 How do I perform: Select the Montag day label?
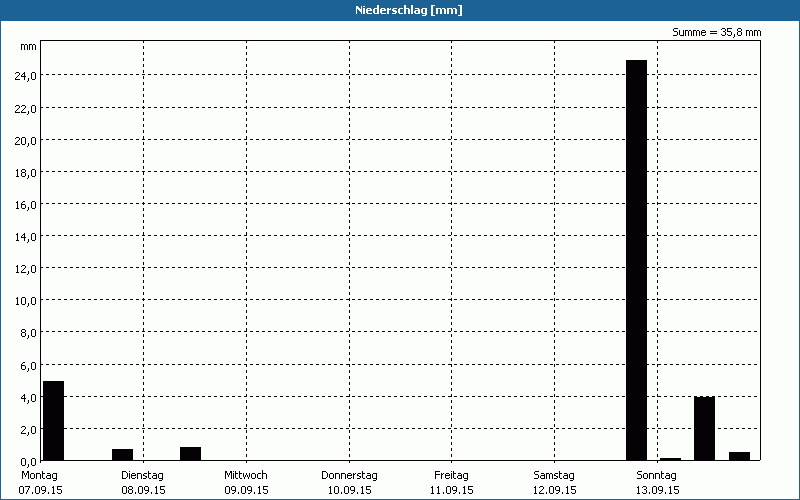pyautogui.click(x=39, y=476)
